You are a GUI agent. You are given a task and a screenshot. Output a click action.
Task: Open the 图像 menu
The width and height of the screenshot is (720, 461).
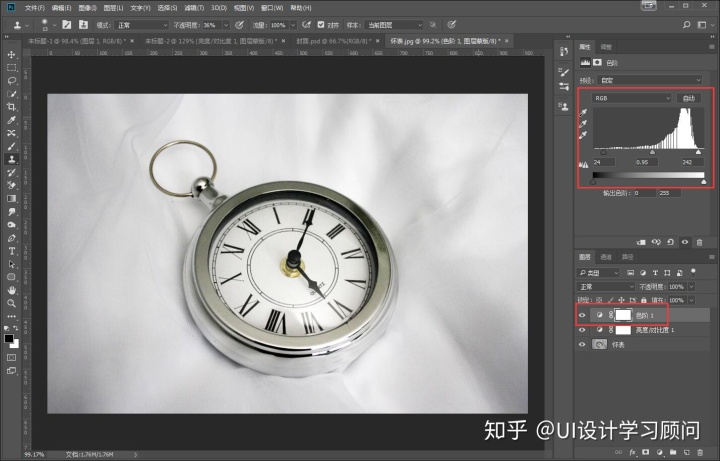(x=87, y=8)
